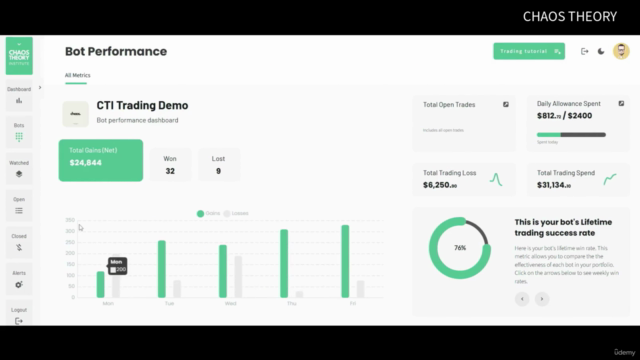The image size is (640, 360).
Task: Click the Trading tutorial button
Action: tap(529, 51)
